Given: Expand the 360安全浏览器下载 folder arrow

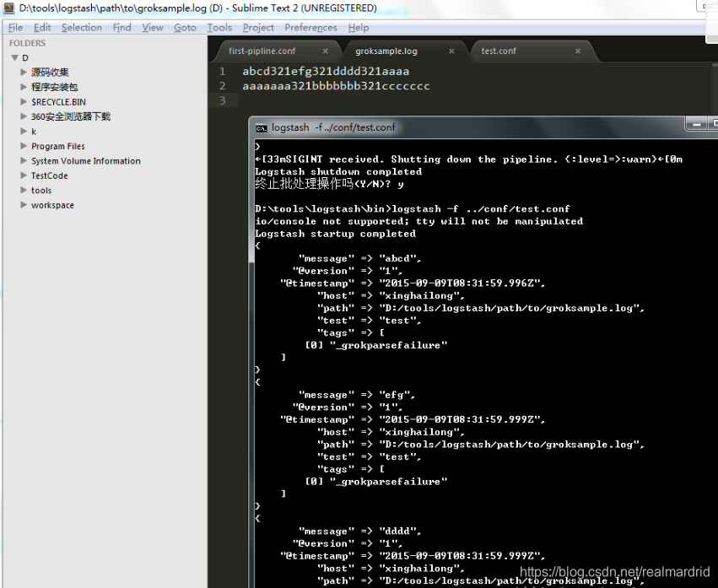Looking at the screenshot, I should [x=24, y=116].
